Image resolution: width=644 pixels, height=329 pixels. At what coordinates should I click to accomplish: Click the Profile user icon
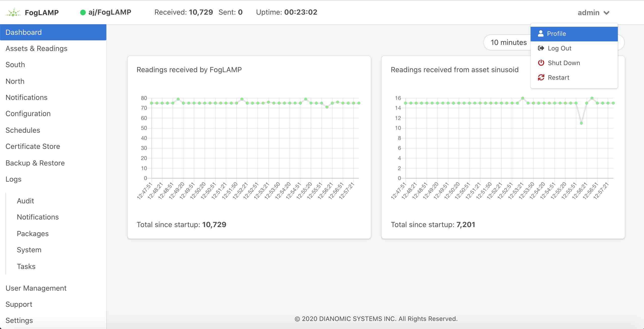pyautogui.click(x=540, y=34)
